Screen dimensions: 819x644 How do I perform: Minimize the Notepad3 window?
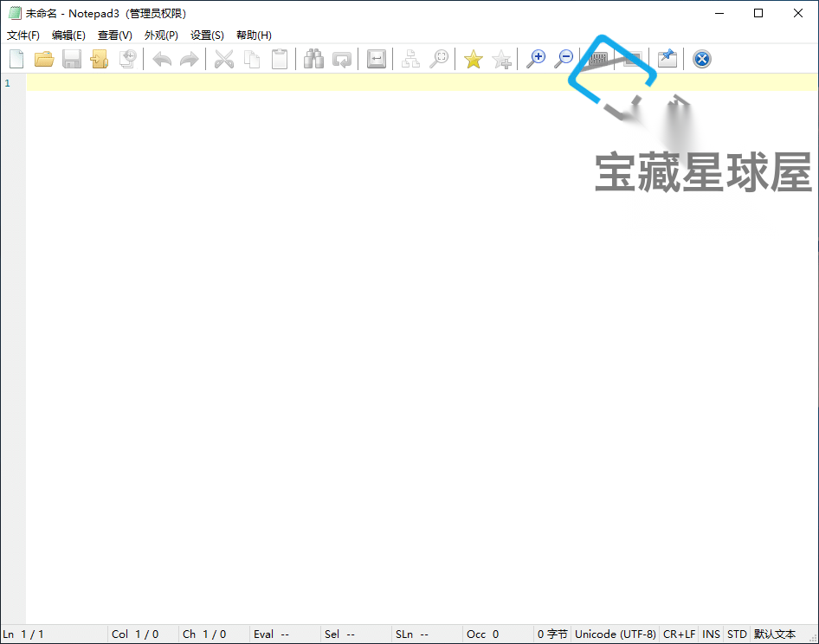[x=719, y=13]
